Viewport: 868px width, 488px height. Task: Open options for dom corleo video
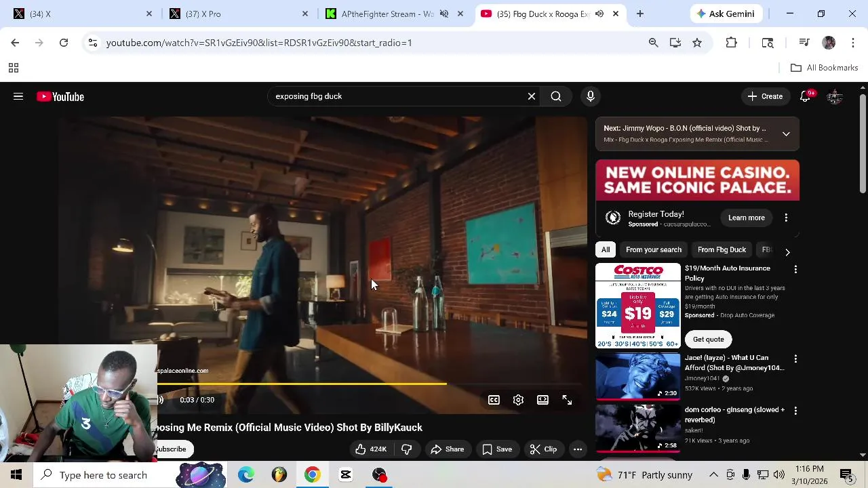pyautogui.click(x=795, y=411)
